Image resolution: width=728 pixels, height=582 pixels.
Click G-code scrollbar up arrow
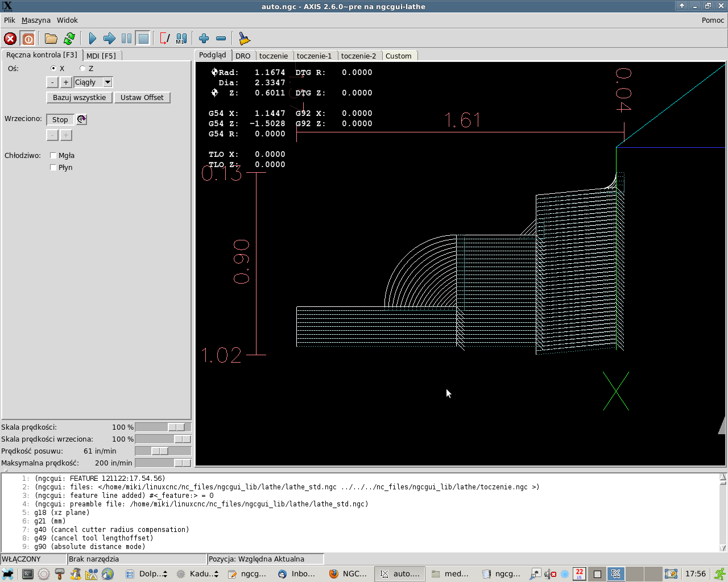pyautogui.click(x=723, y=476)
